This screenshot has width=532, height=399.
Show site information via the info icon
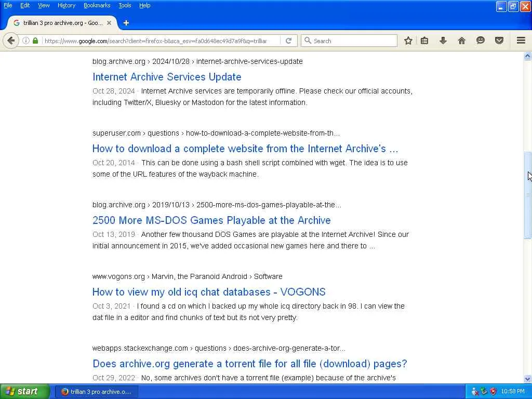click(26, 41)
